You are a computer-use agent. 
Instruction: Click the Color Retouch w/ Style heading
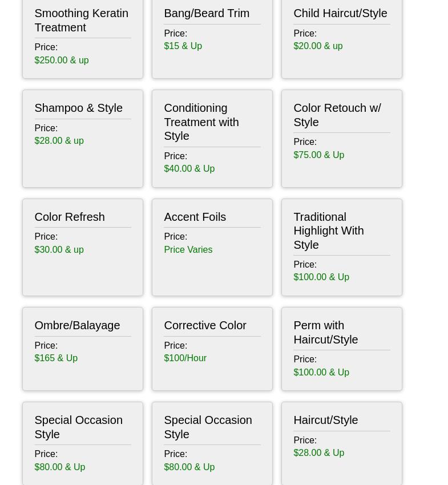[x=337, y=115]
